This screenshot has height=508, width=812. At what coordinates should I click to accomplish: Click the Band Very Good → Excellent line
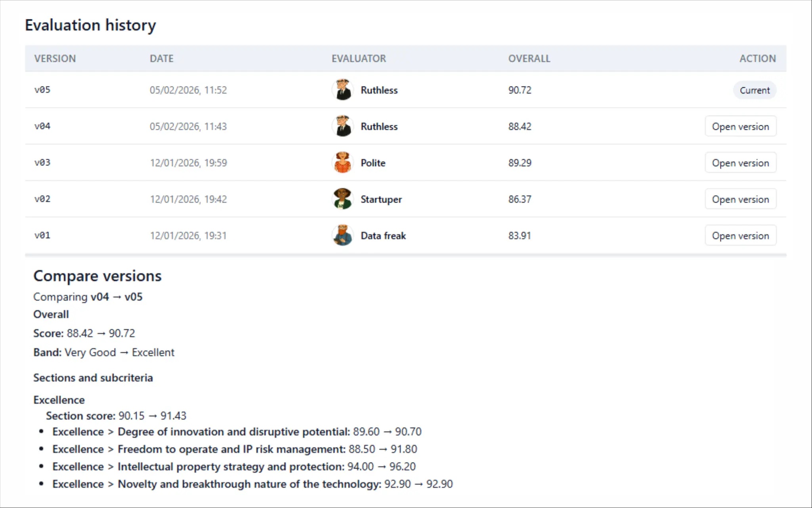(104, 353)
